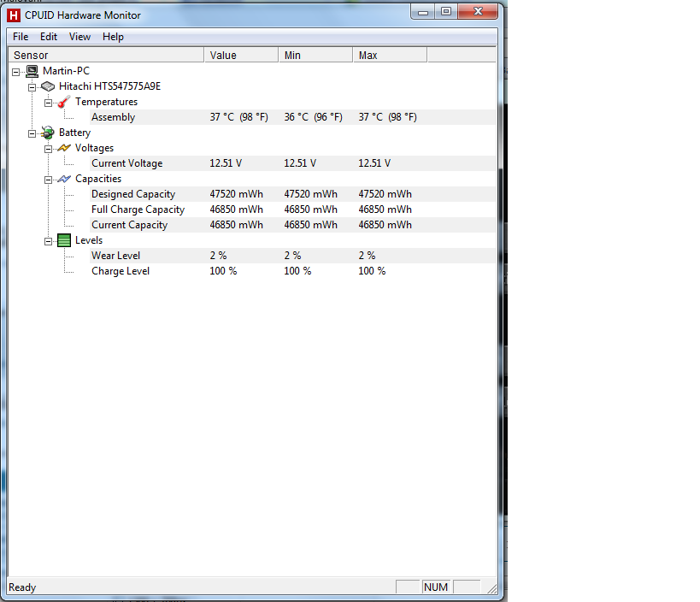This screenshot has height=602, width=700.
Task: Click the green bars icon next to Levels
Action: pos(64,240)
